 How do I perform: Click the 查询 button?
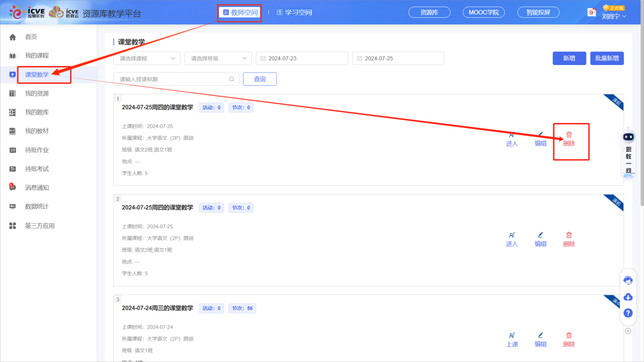click(x=260, y=79)
